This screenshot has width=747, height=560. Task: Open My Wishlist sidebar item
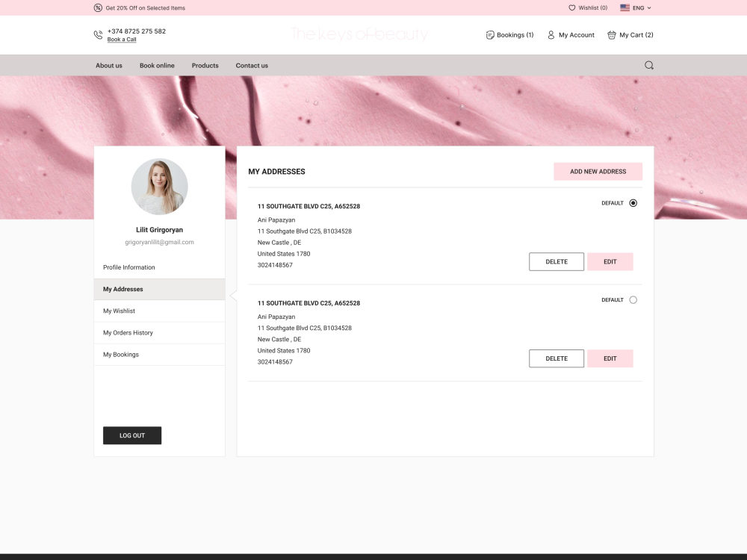(x=160, y=311)
